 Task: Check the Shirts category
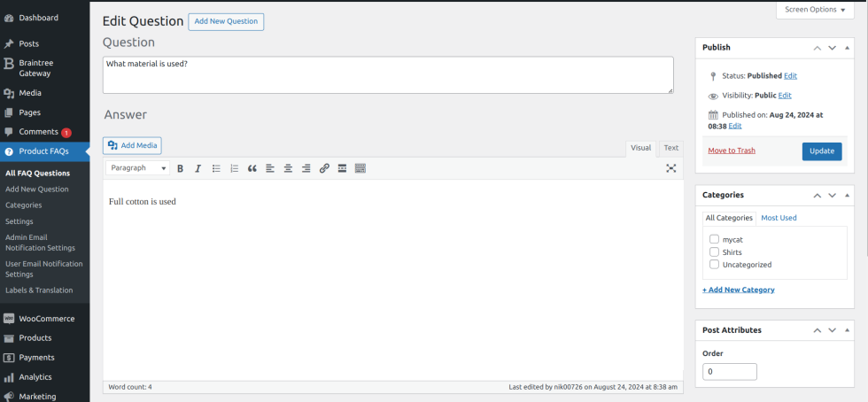(x=714, y=252)
